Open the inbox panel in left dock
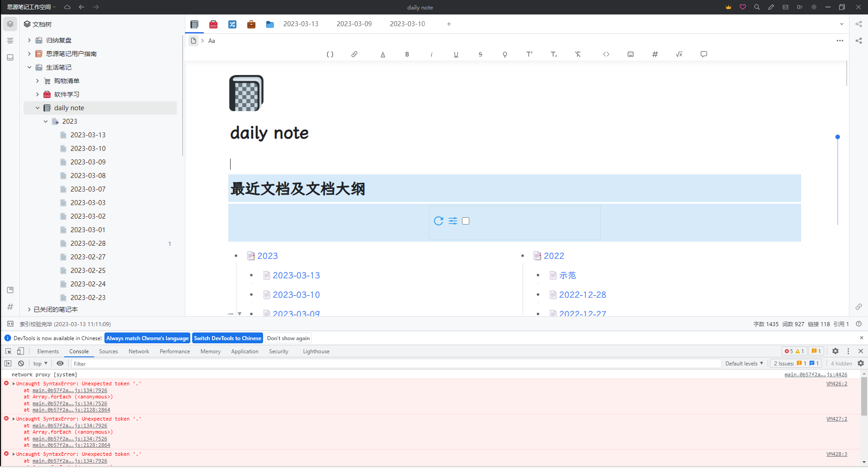This screenshot has width=868, height=468. [x=10, y=57]
